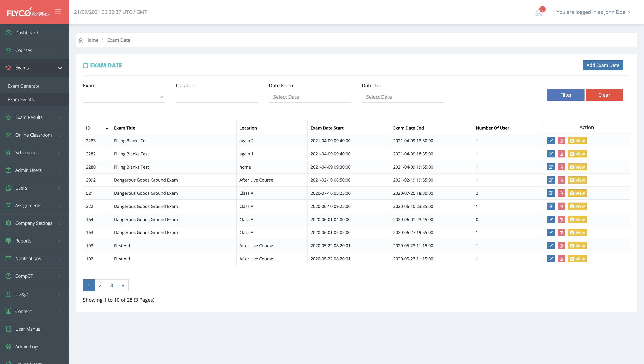Open the Notifications sidebar menu
Viewport: 644px width, 364px height.
(34, 259)
